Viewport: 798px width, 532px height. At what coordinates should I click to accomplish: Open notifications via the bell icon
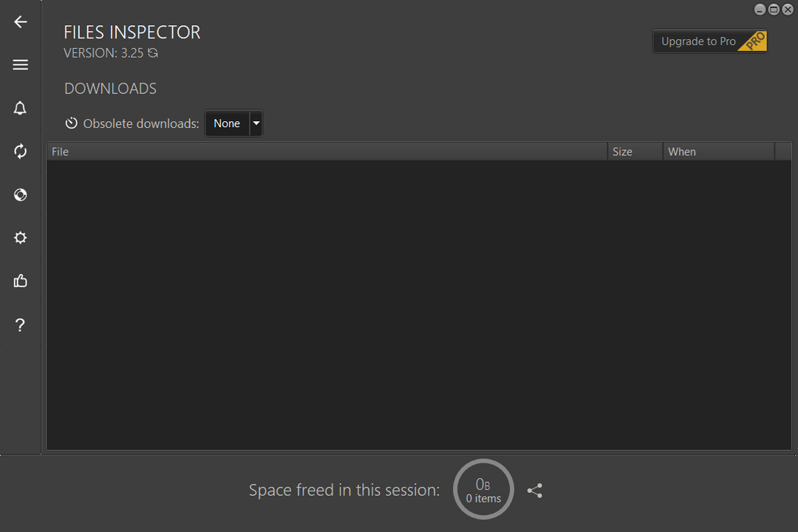[x=21, y=109]
